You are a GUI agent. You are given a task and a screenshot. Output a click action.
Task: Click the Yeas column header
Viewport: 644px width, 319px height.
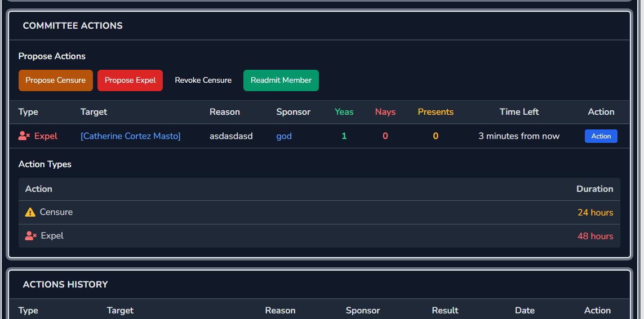[x=344, y=112]
